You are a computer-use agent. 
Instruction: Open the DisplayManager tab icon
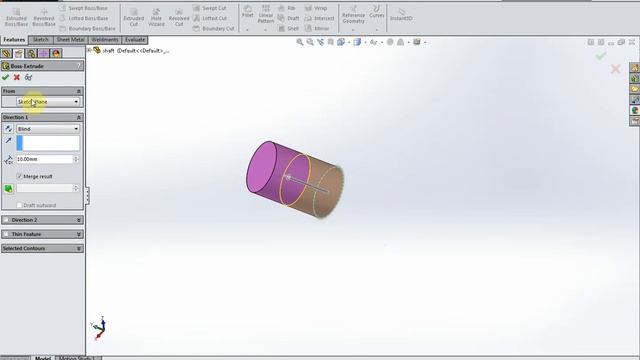tap(56, 53)
